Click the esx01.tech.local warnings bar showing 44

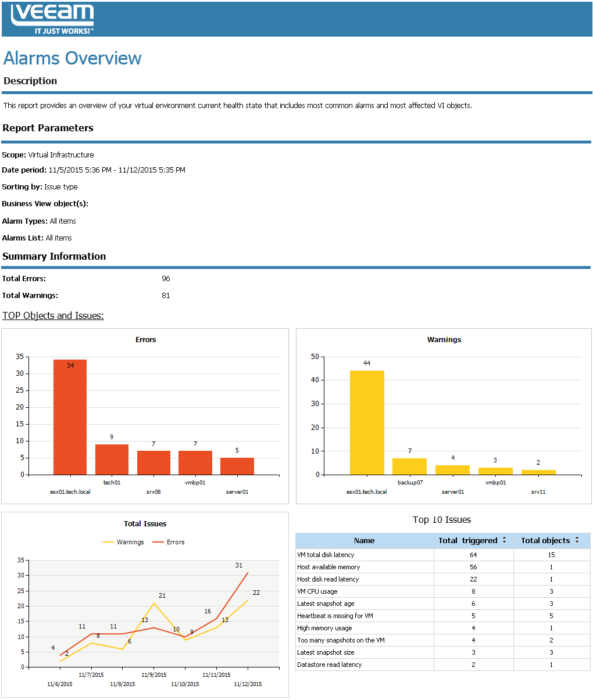click(x=367, y=422)
